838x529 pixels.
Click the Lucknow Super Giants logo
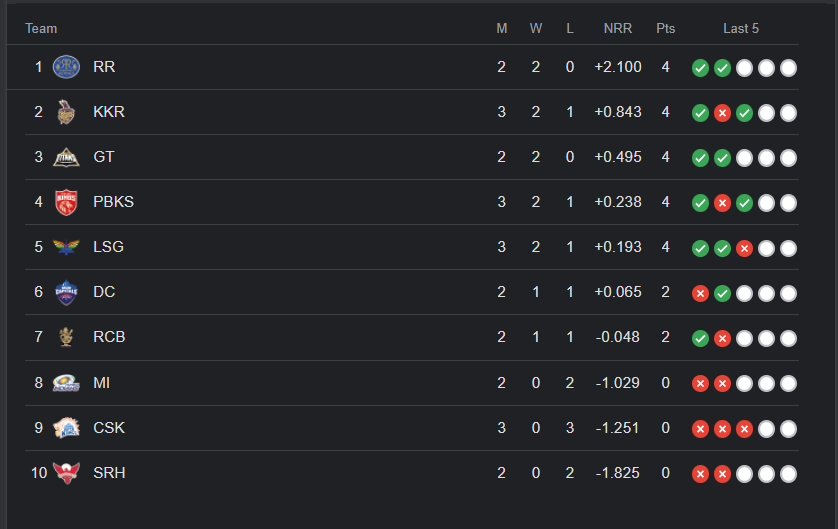click(66, 247)
